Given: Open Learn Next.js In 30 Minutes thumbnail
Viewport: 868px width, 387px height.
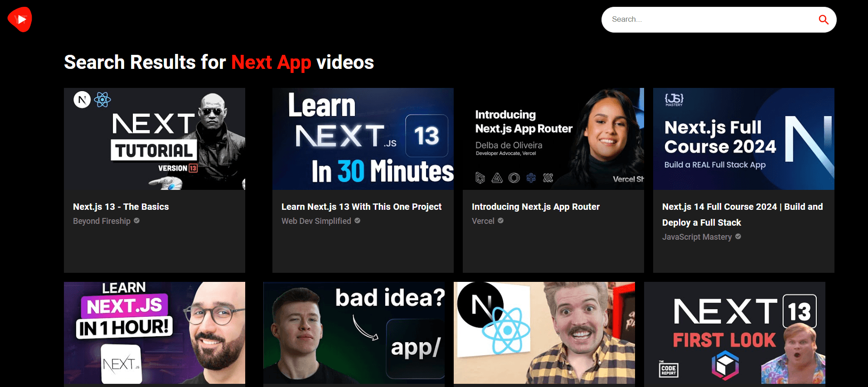Looking at the screenshot, I should tap(363, 139).
